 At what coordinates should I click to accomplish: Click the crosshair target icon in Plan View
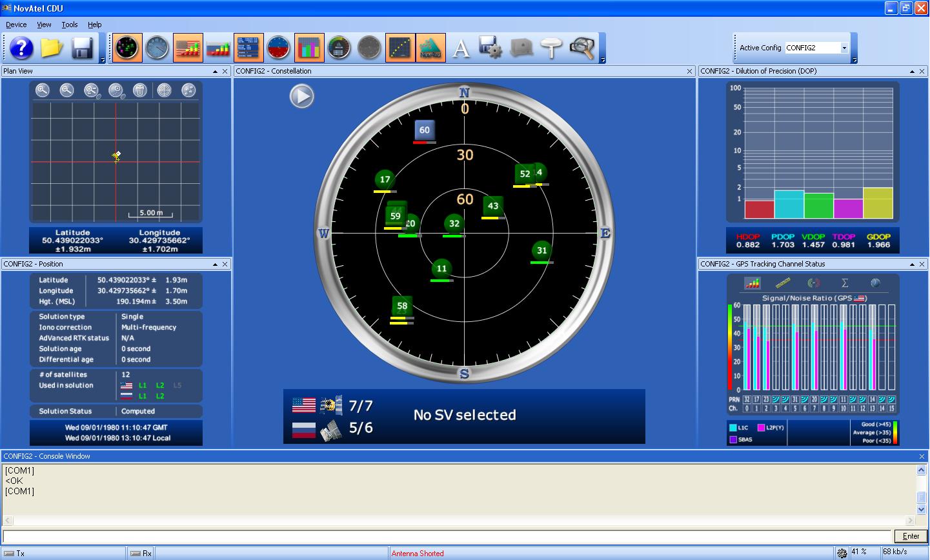(x=165, y=90)
